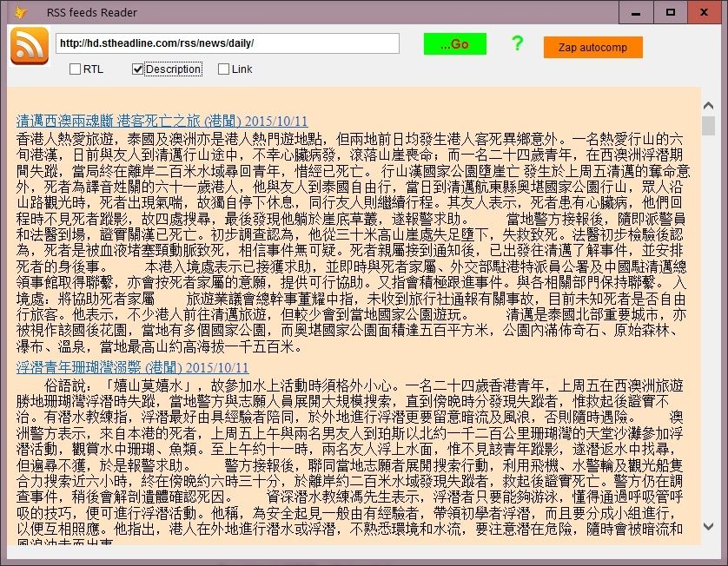Click the green question mark help icon
728x566 pixels.
517,44
